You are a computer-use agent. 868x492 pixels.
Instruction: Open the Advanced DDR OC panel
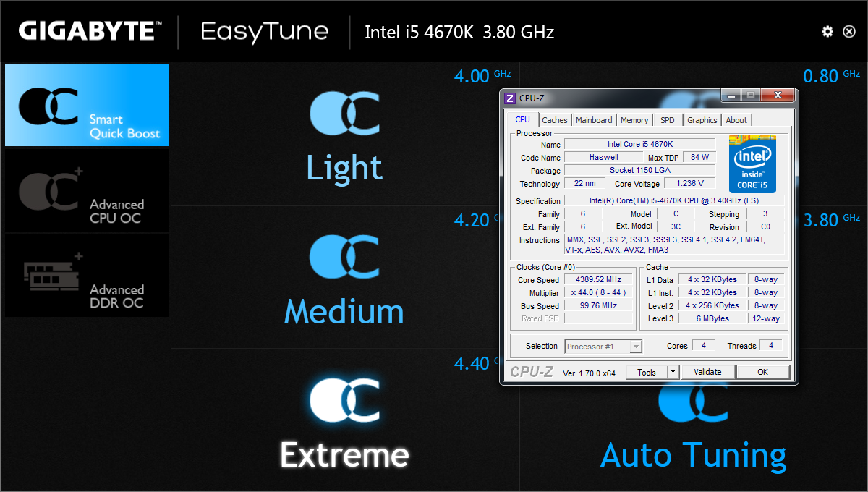(87, 276)
